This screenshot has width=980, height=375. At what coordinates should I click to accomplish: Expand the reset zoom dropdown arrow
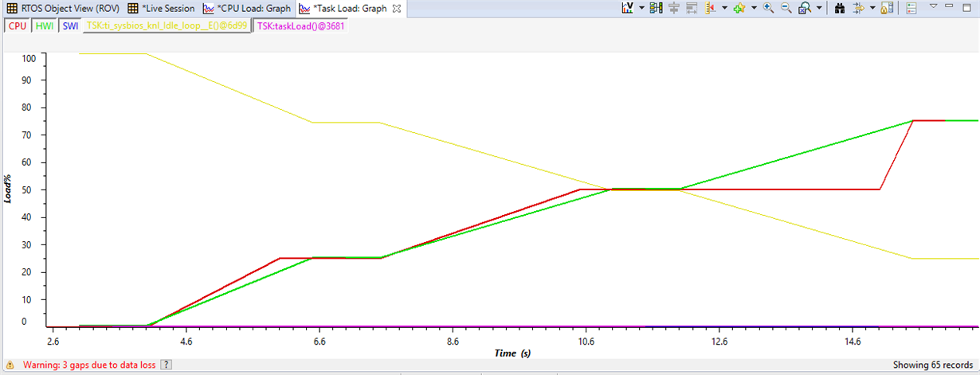click(x=819, y=8)
